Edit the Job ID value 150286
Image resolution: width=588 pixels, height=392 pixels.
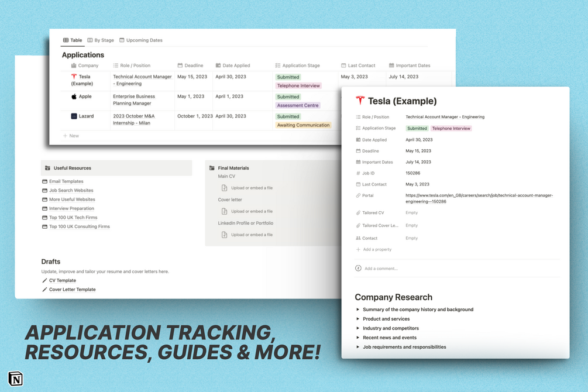point(412,173)
